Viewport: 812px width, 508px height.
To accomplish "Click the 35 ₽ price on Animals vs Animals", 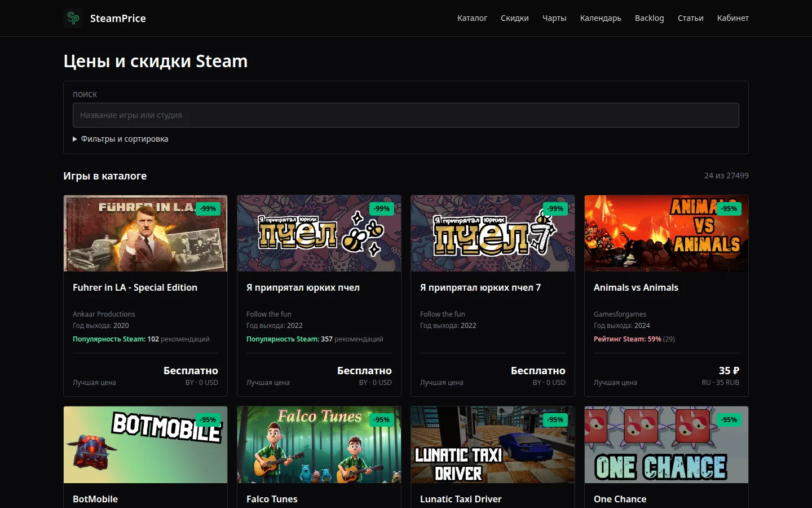I will (729, 371).
